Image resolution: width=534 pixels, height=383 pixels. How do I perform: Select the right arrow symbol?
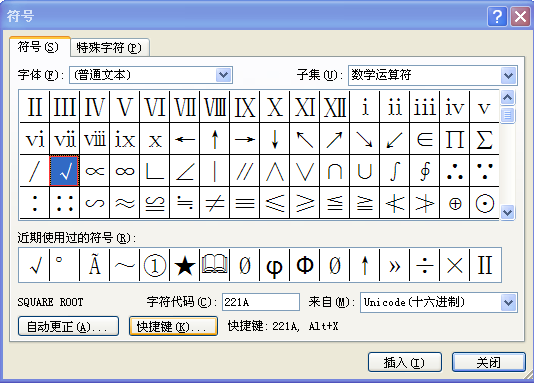(245, 139)
